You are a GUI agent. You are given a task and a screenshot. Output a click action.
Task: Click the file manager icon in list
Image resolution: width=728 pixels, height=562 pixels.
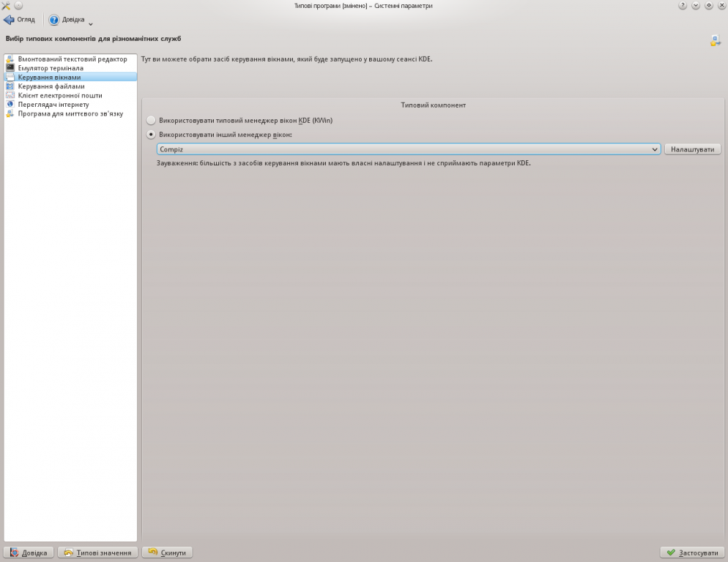click(x=10, y=86)
